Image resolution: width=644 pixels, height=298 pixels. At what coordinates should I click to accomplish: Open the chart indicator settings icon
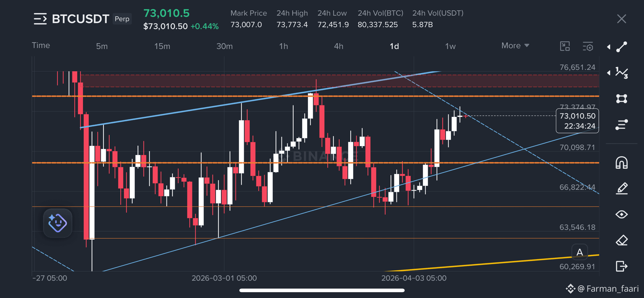pos(588,46)
